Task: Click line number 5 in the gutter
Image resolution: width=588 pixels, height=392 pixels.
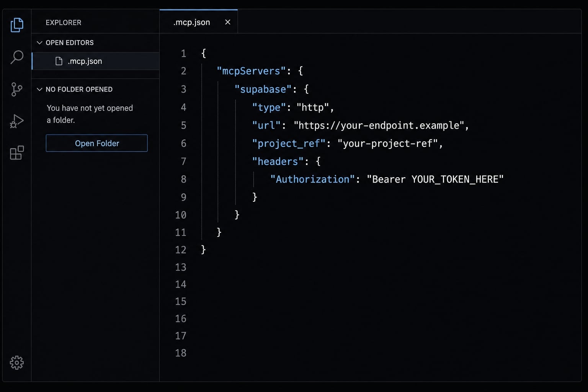Action: click(184, 126)
